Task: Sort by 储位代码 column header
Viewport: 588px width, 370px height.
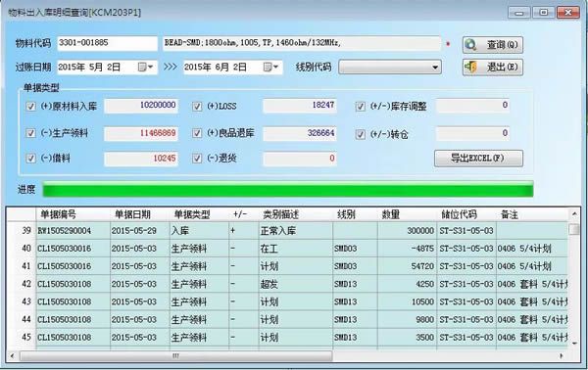Action: point(466,214)
